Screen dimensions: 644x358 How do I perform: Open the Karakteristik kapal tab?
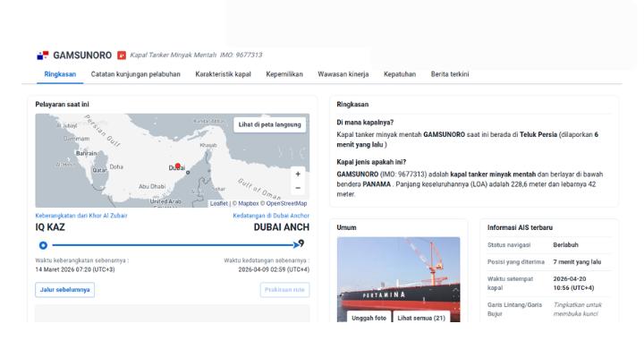223,73
